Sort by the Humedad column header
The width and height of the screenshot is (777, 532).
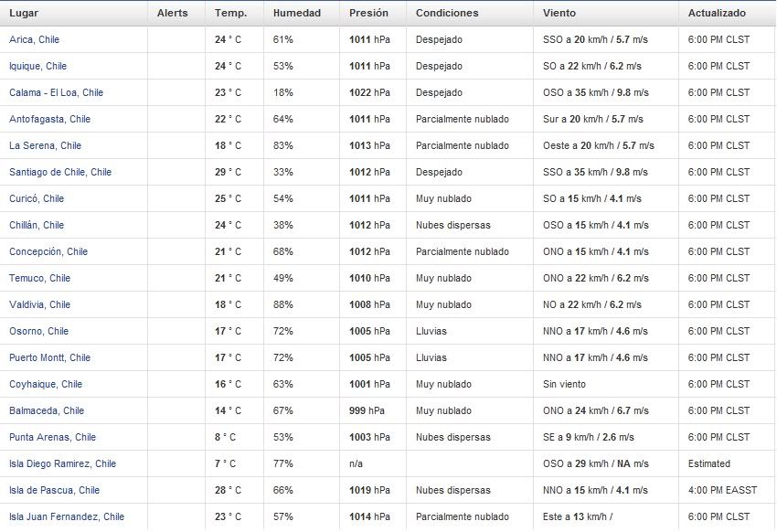click(297, 13)
